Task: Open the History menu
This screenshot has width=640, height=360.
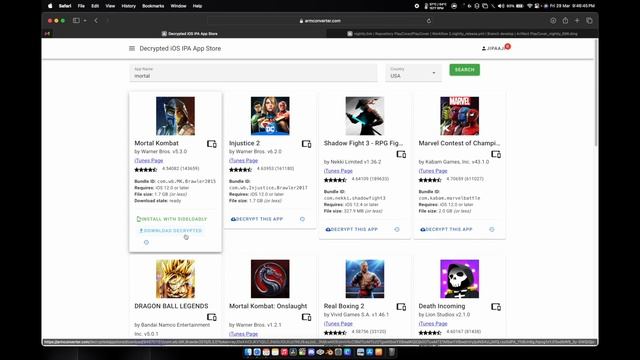Action: [x=129, y=6]
